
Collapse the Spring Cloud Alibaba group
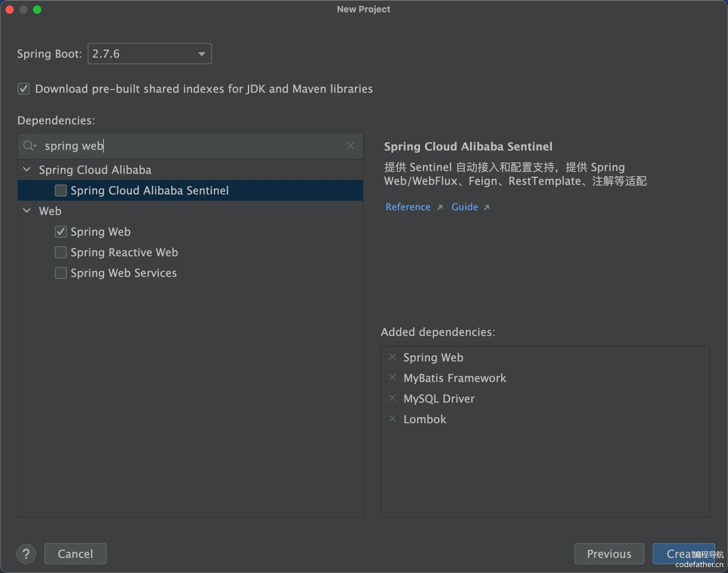(x=27, y=169)
